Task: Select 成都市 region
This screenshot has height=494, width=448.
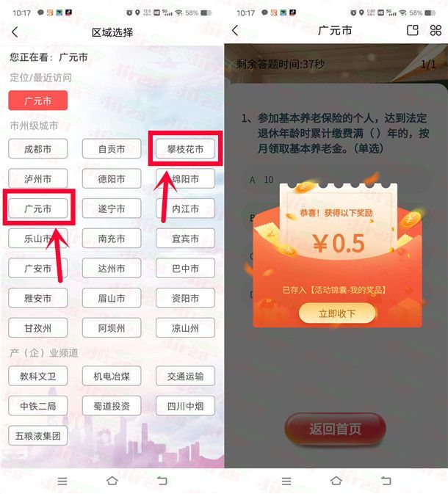Action: pyautogui.click(x=38, y=149)
